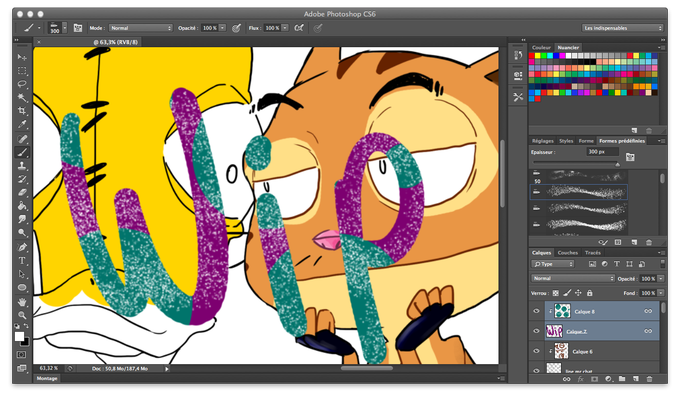Click the Epaisseur slider handle
The image size is (680, 399).
618,164
